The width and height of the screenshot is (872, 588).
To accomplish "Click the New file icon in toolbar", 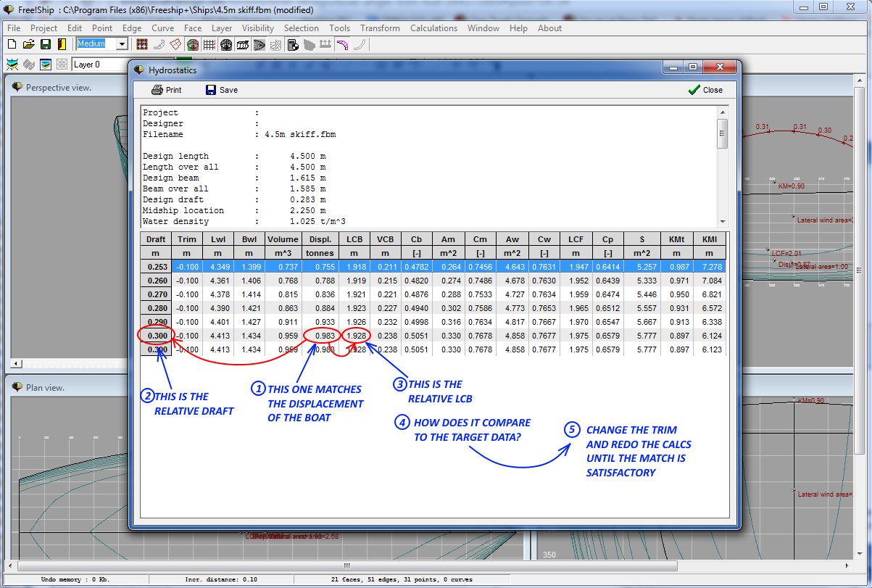I will pyautogui.click(x=12, y=44).
